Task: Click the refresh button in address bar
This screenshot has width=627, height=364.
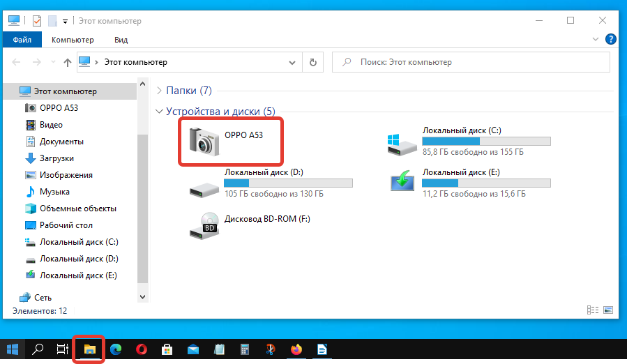Action: (x=314, y=62)
